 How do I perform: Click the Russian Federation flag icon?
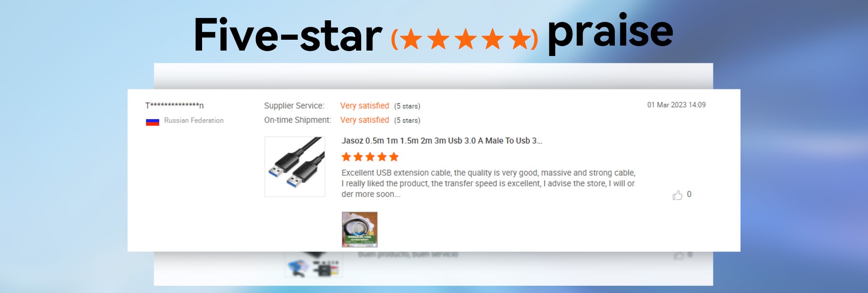coord(152,121)
